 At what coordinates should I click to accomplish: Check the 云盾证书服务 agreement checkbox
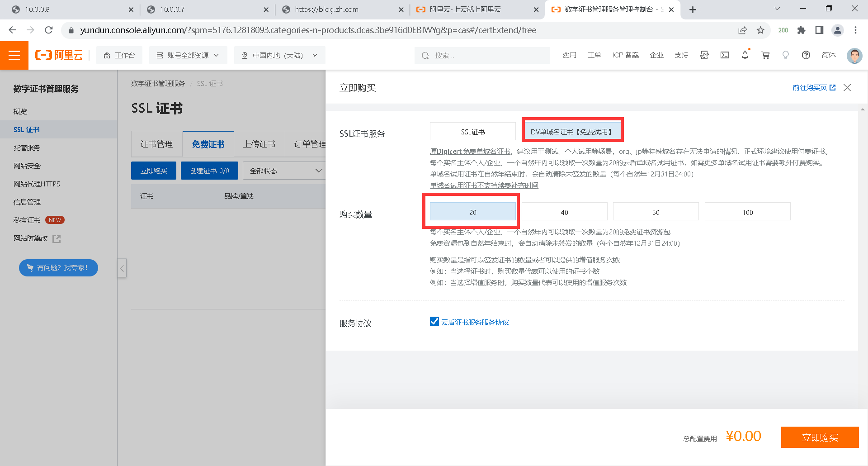(434, 321)
